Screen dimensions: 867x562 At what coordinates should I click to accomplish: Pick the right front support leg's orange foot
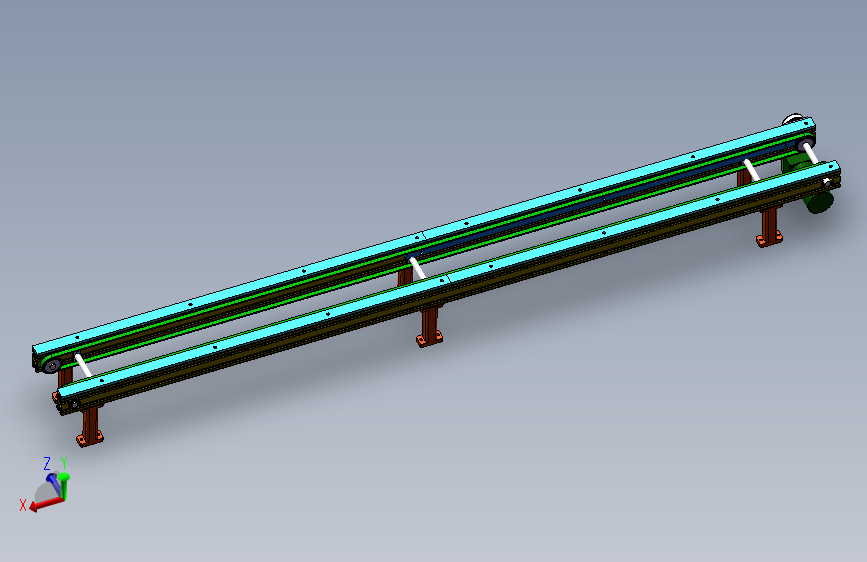[769, 239]
